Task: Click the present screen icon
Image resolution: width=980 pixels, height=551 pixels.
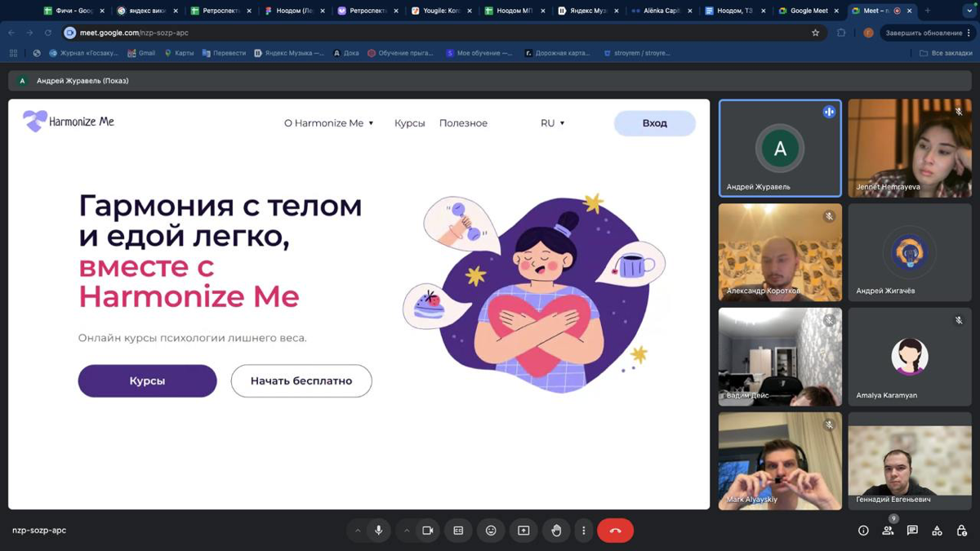Action: (523, 531)
